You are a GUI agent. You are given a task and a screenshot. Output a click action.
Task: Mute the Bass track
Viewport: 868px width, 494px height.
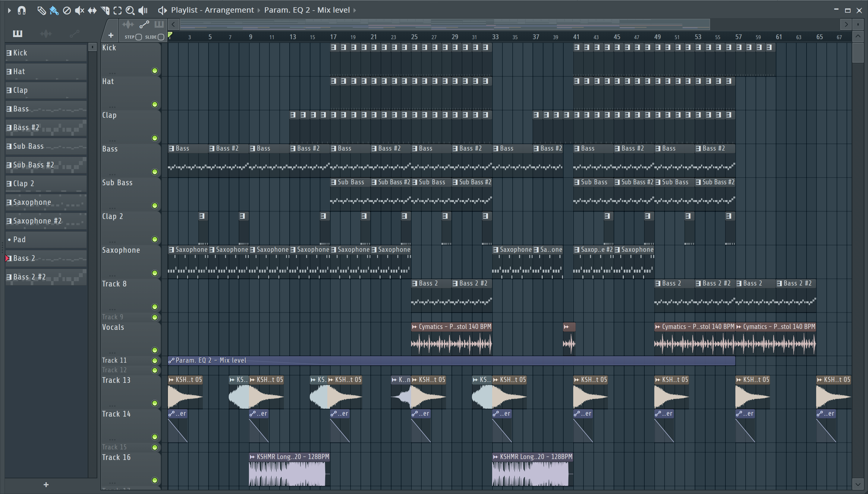(x=154, y=172)
